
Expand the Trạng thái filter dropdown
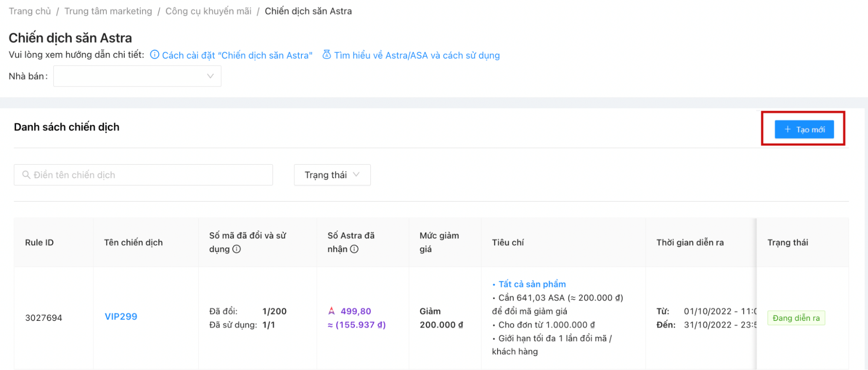tap(332, 175)
